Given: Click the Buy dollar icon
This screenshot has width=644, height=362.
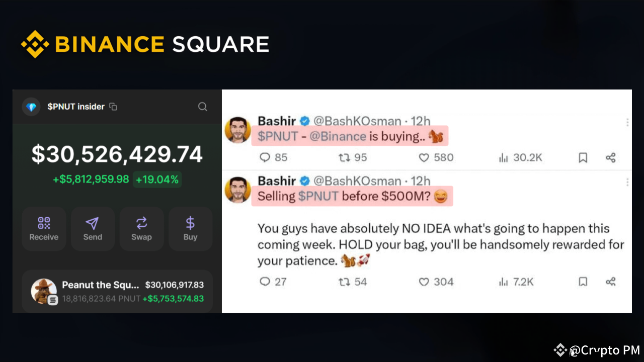Looking at the screenshot, I should tap(190, 222).
